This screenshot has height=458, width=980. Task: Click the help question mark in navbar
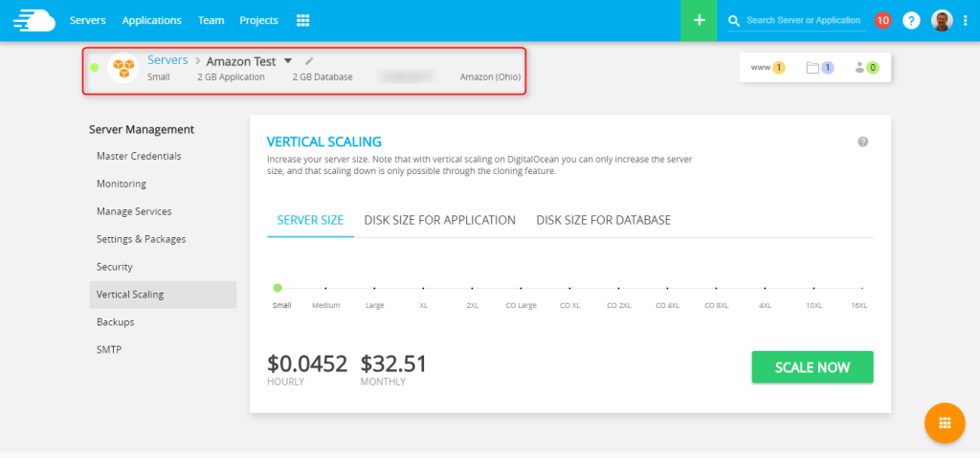click(911, 20)
